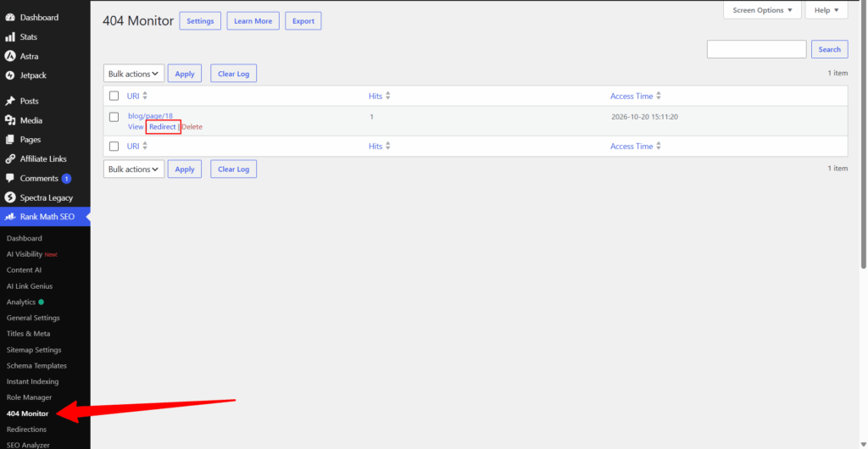The height and width of the screenshot is (449, 868).
Task: Sort by URI using top header arrows
Action: coord(145,96)
